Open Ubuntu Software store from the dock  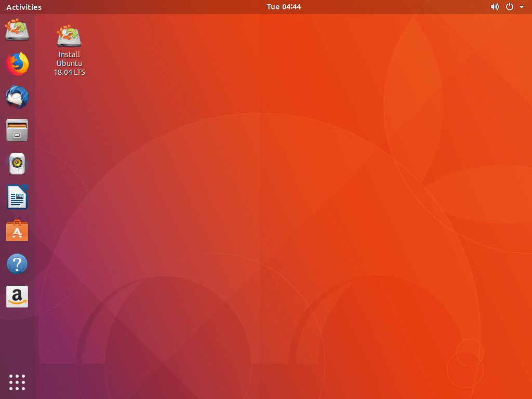tap(17, 230)
